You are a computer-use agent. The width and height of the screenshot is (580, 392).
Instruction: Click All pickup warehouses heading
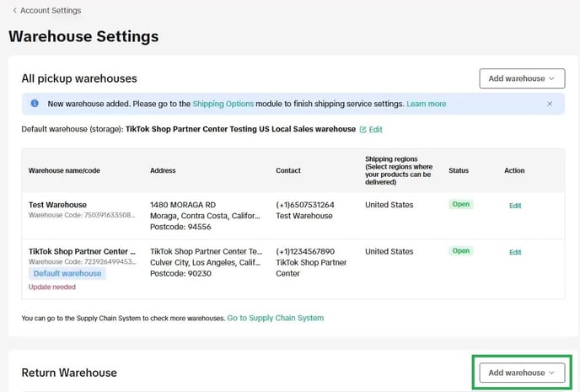[x=79, y=78]
